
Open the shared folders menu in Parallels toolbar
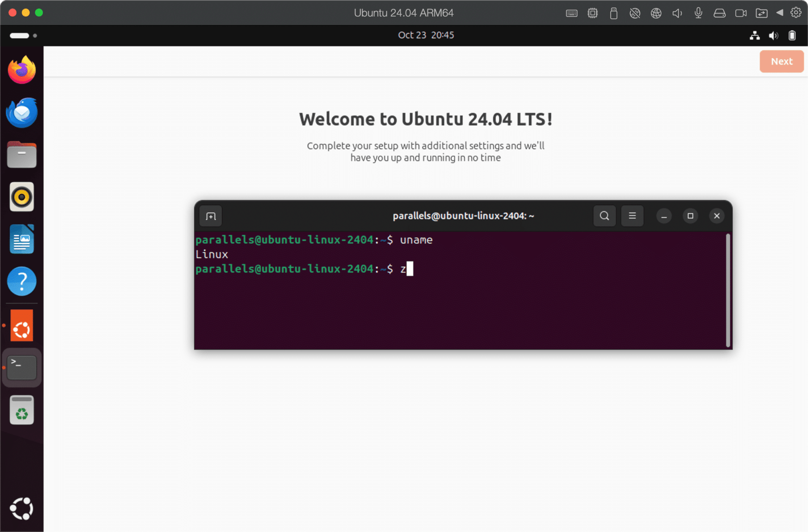(762, 13)
